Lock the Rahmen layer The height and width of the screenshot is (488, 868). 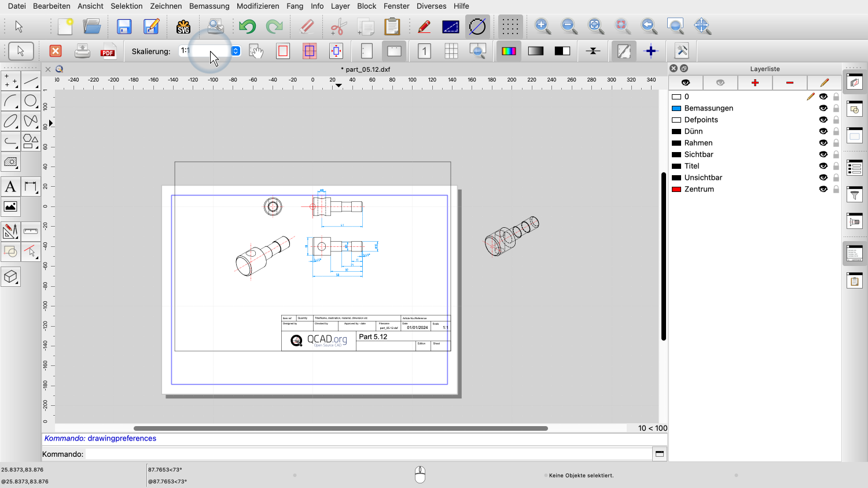836,143
